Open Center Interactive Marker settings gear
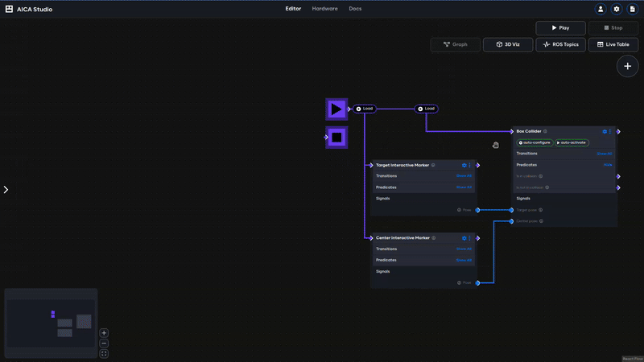The width and height of the screenshot is (644, 362). pos(464,238)
